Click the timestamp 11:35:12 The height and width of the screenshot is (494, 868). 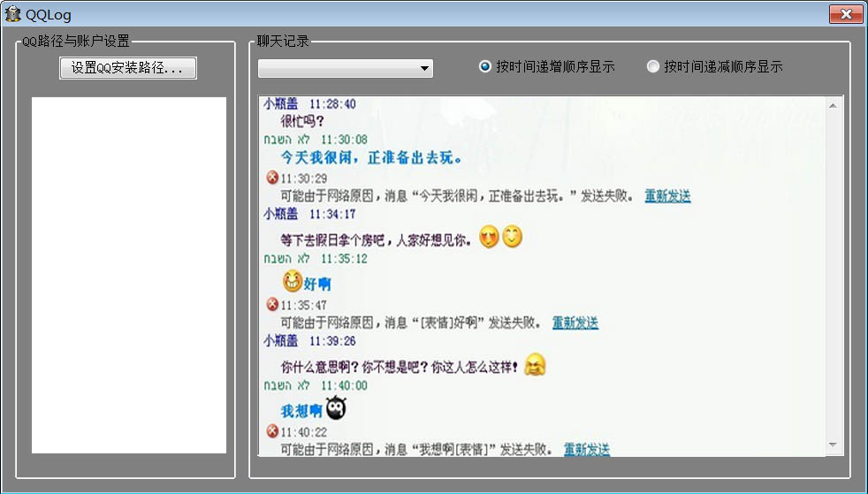click(x=344, y=258)
